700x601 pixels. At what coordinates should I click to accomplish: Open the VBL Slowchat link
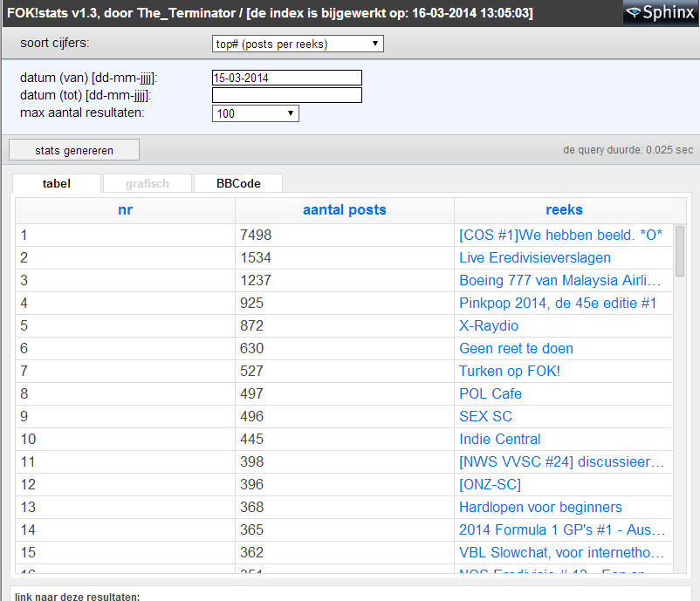561,552
